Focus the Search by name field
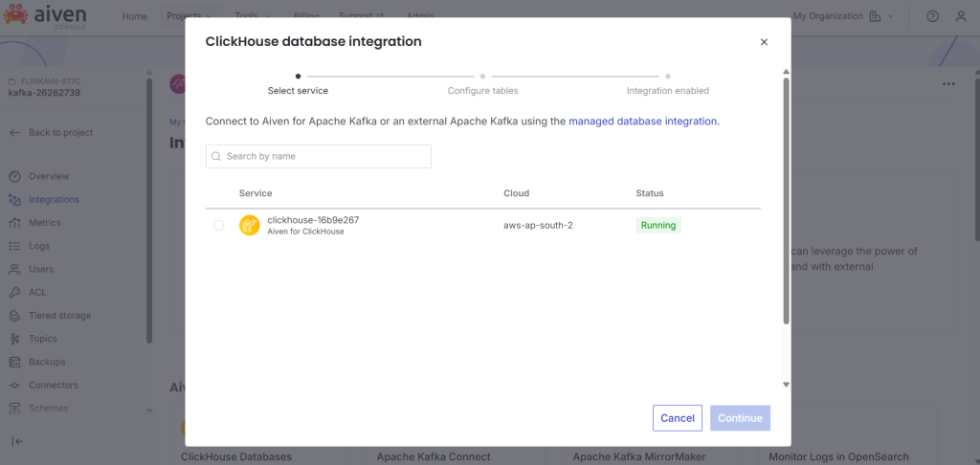Screen dimensions: 980x465 tap(319, 156)
